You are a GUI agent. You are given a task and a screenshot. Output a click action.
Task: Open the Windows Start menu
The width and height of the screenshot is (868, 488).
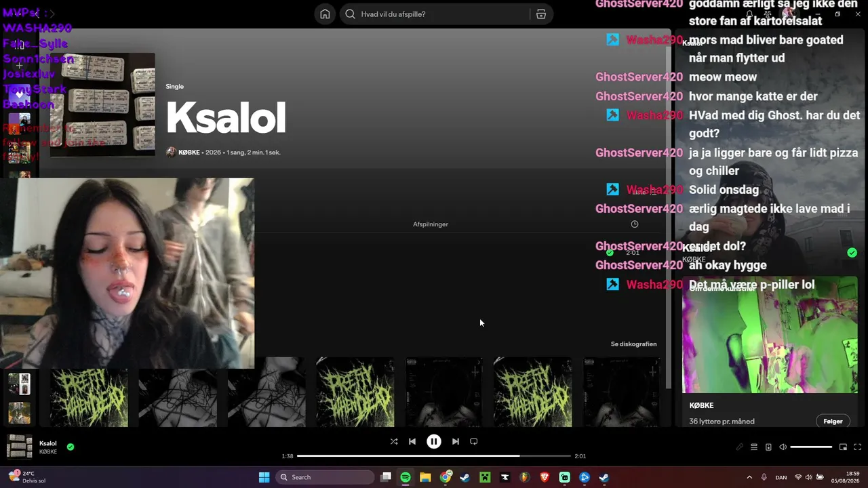pyautogui.click(x=264, y=477)
